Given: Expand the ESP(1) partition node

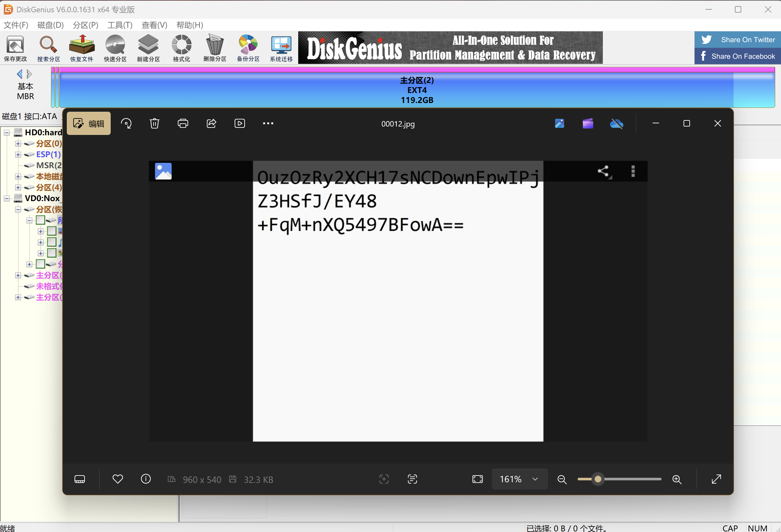Looking at the screenshot, I should [x=18, y=155].
